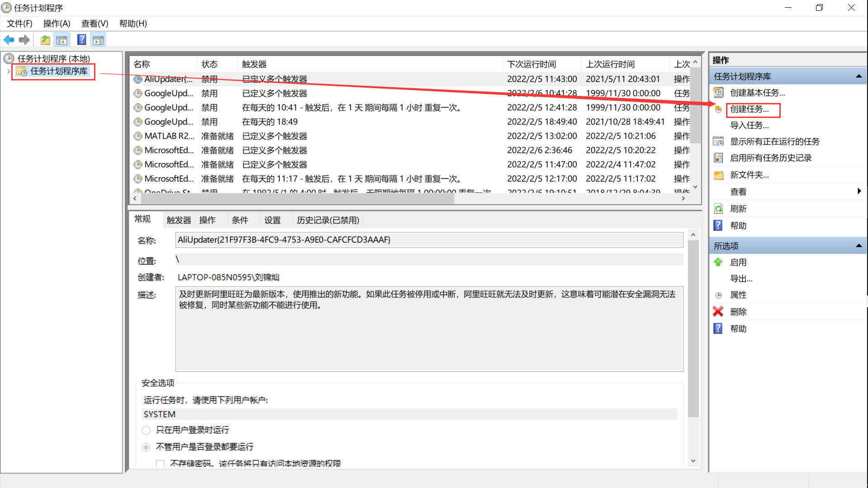Toggle the 'do not store password' checkbox
The width and height of the screenshot is (868, 488).
(x=160, y=464)
